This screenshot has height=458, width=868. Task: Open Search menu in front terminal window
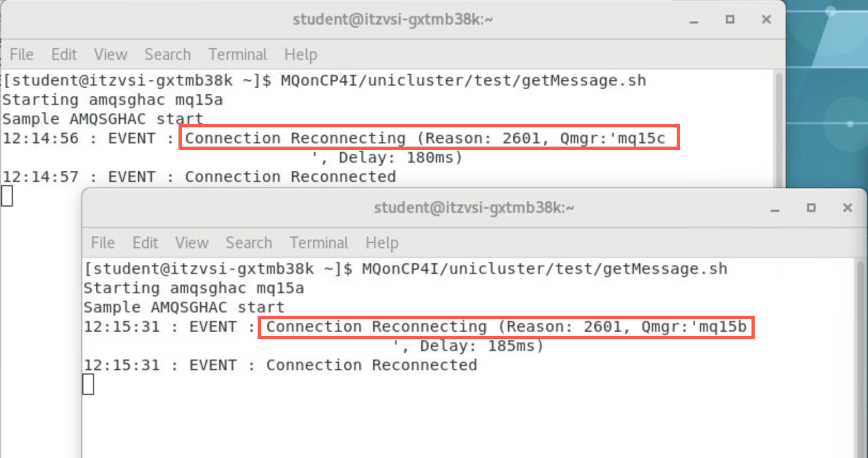249,243
